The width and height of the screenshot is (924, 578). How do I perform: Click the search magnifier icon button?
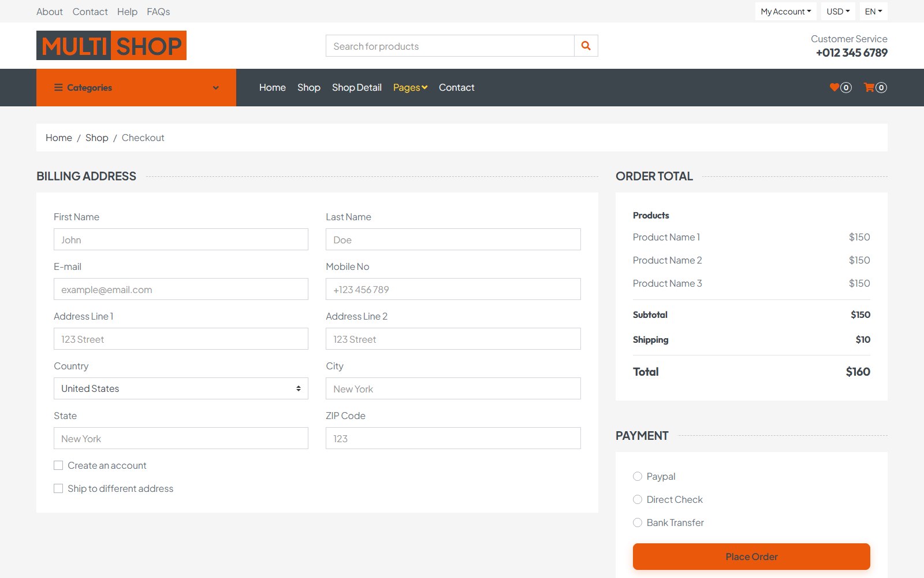click(x=586, y=46)
